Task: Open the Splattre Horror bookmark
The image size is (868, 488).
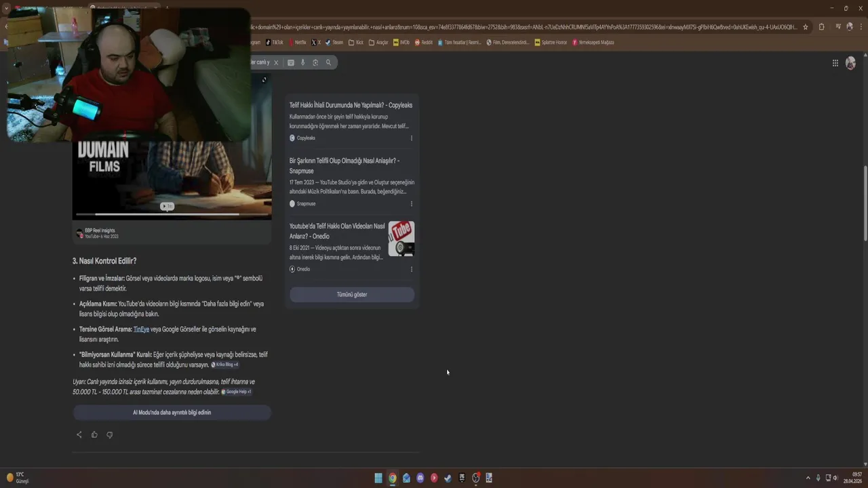Action: tap(551, 42)
